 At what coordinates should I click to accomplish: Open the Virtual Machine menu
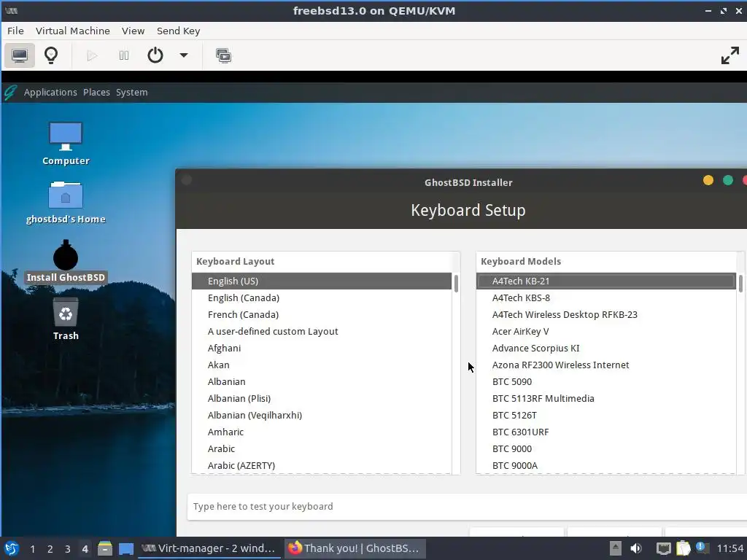coord(73,31)
